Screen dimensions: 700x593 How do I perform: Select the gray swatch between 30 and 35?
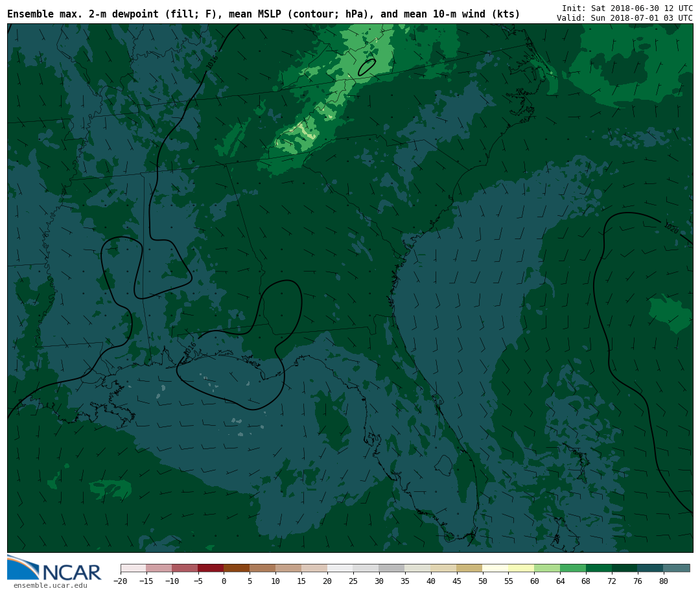391,568
